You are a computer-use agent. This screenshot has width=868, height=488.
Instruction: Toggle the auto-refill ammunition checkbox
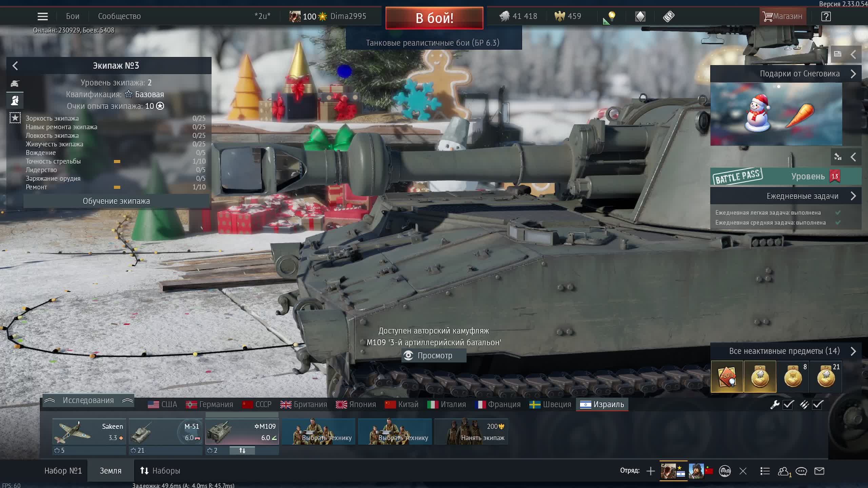click(x=817, y=405)
